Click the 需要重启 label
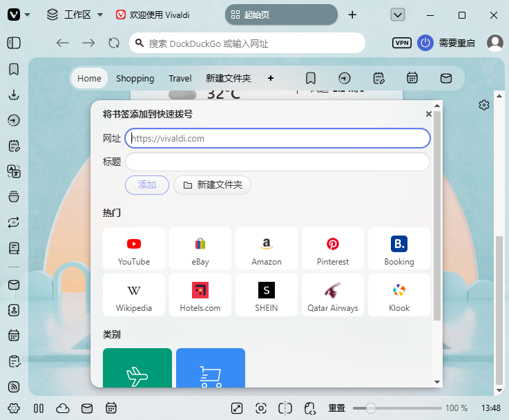Viewport: 509px width, 420px height. point(457,43)
